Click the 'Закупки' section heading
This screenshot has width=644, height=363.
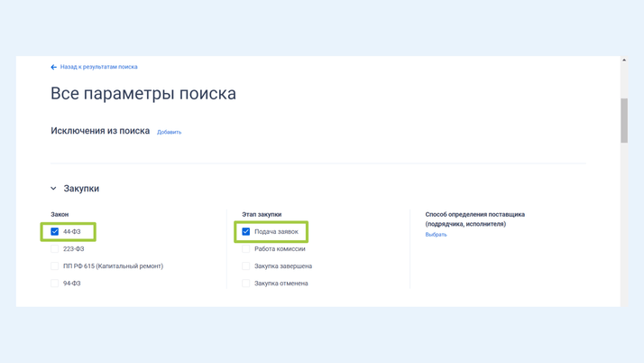81,189
